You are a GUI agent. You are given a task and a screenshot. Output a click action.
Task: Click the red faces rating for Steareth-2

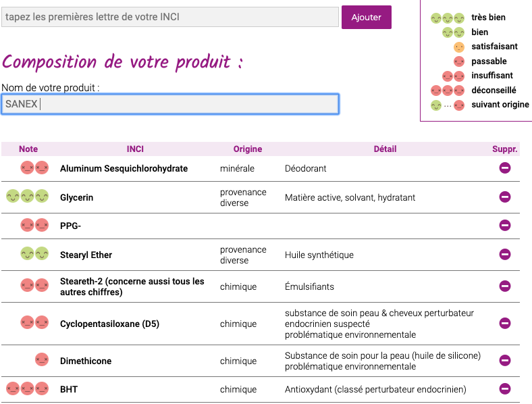coord(34,285)
